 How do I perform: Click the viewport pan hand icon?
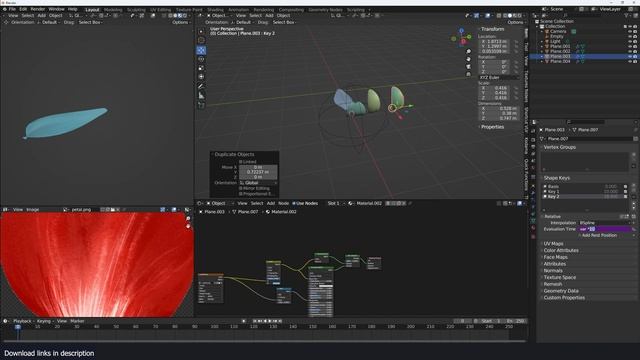pos(469,59)
